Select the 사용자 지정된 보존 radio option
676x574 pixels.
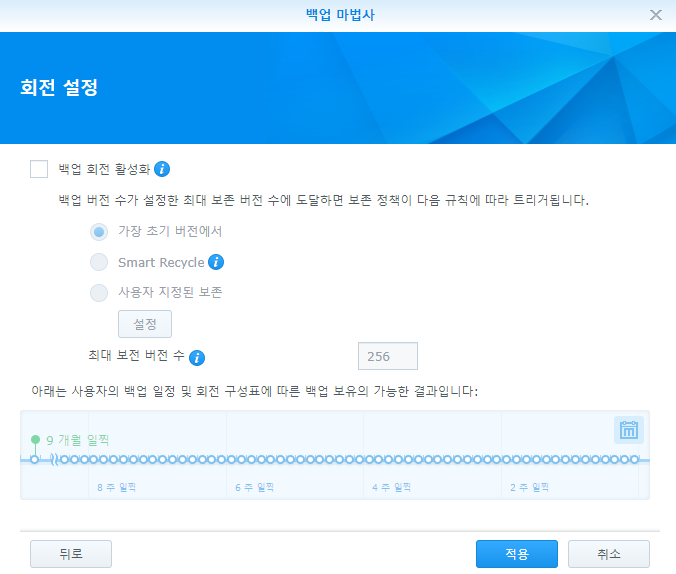click(99, 293)
